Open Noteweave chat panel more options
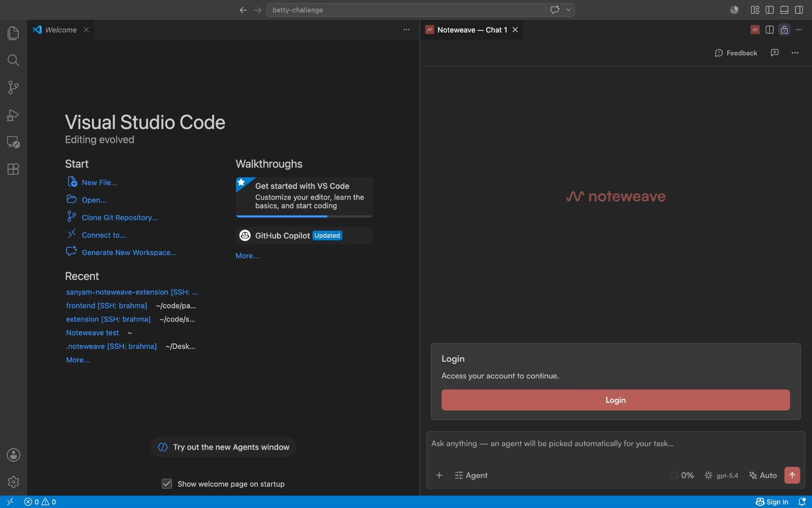Image resolution: width=812 pixels, height=508 pixels. (x=795, y=53)
